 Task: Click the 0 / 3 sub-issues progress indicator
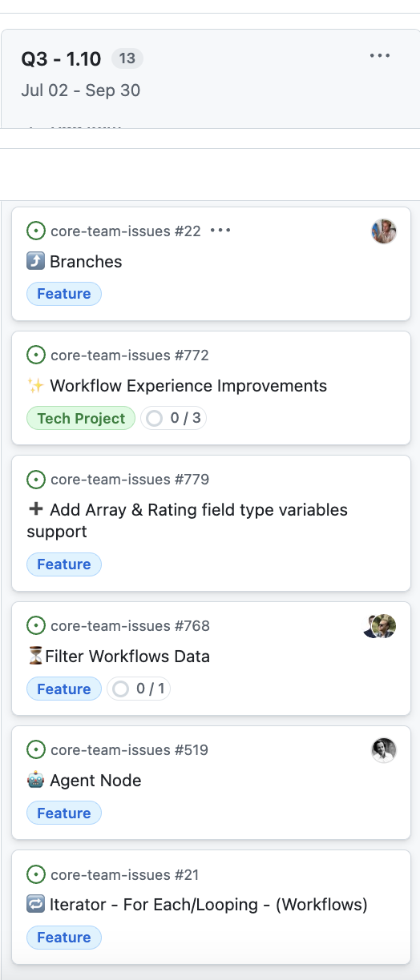[173, 418]
